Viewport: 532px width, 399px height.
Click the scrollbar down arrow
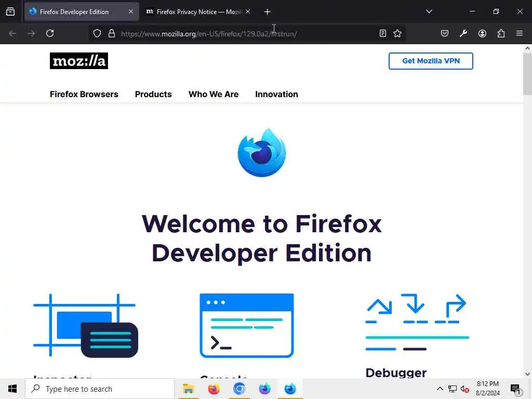527,374
